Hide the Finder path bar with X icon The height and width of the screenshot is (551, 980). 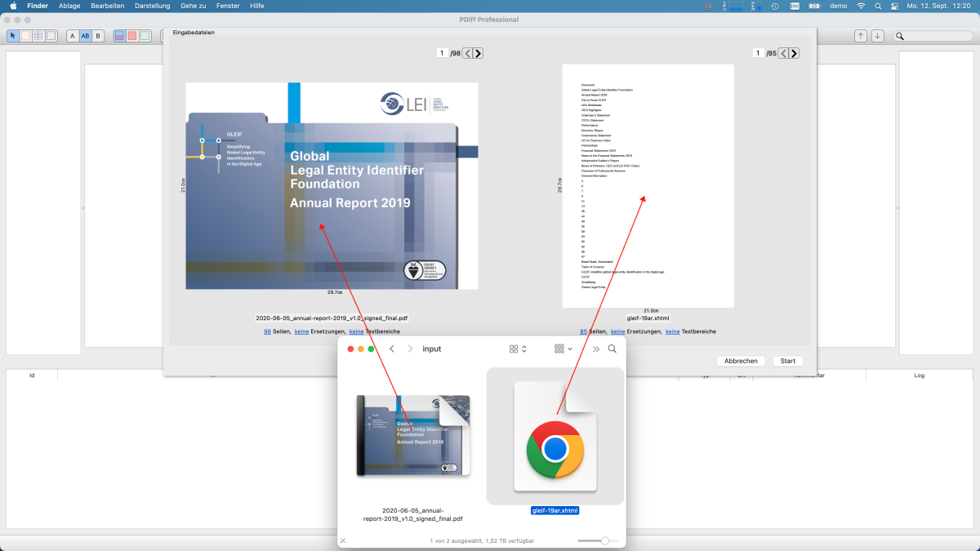click(x=343, y=540)
